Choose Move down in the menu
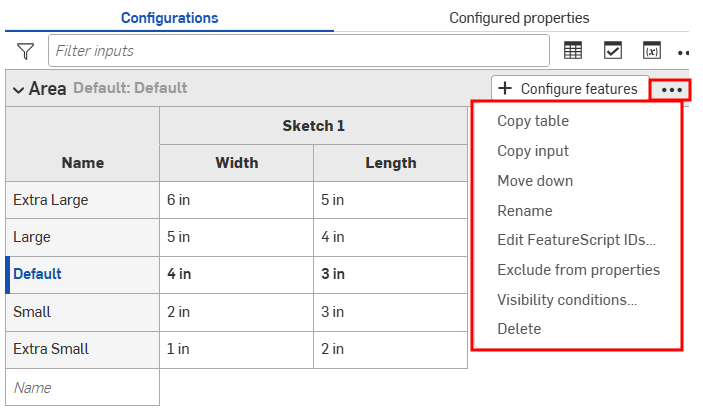Screen dimensions: 703x414 pyautogui.click(x=535, y=181)
